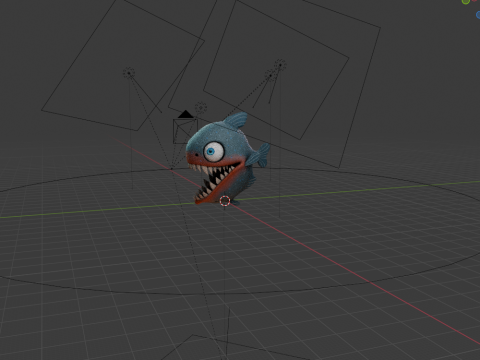This screenshot has height=360, width=480.
Task: Select the camera object behind the fish
Action: click(185, 128)
